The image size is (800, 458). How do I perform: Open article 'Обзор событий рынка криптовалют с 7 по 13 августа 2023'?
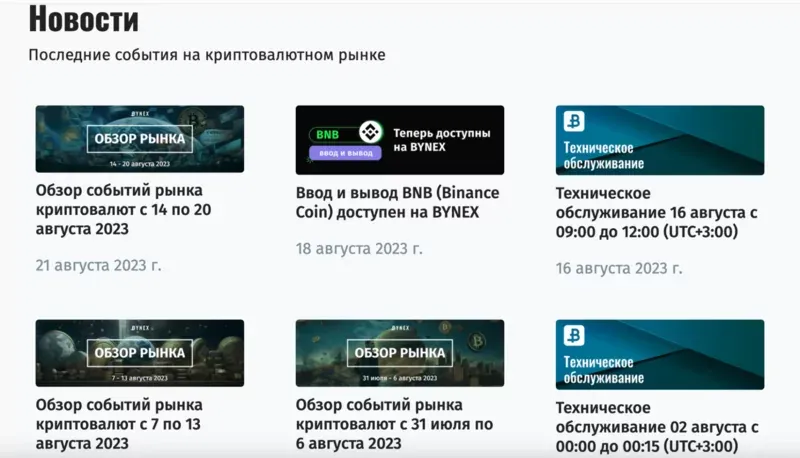pyautogui.click(x=119, y=424)
